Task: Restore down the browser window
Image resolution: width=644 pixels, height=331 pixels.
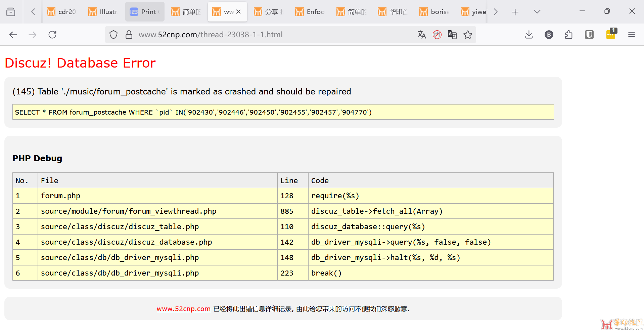Action: [607, 11]
